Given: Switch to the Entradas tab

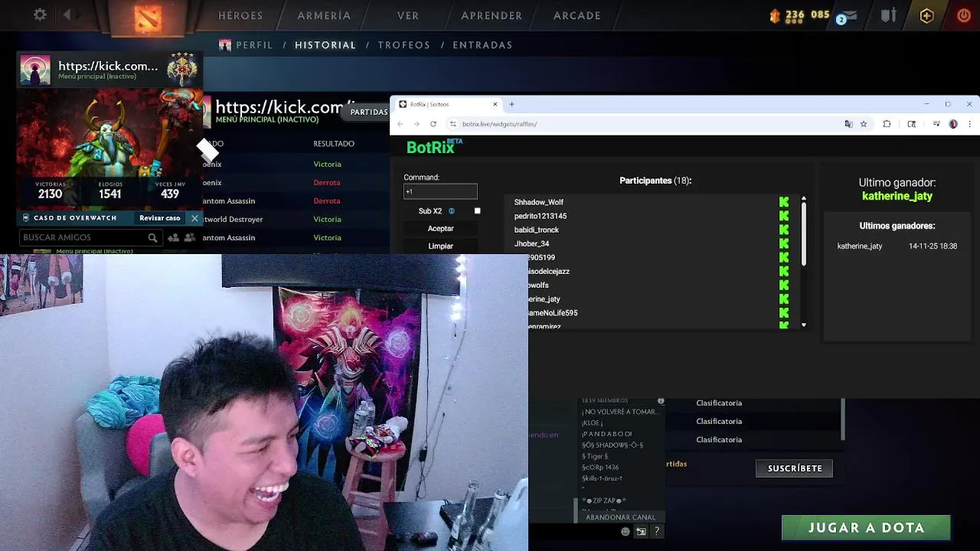Looking at the screenshot, I should click(x=482, y=45).
